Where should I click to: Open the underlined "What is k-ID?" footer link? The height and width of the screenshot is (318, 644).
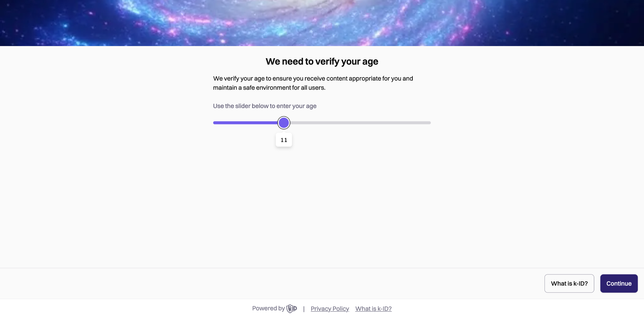coord(373,309)
